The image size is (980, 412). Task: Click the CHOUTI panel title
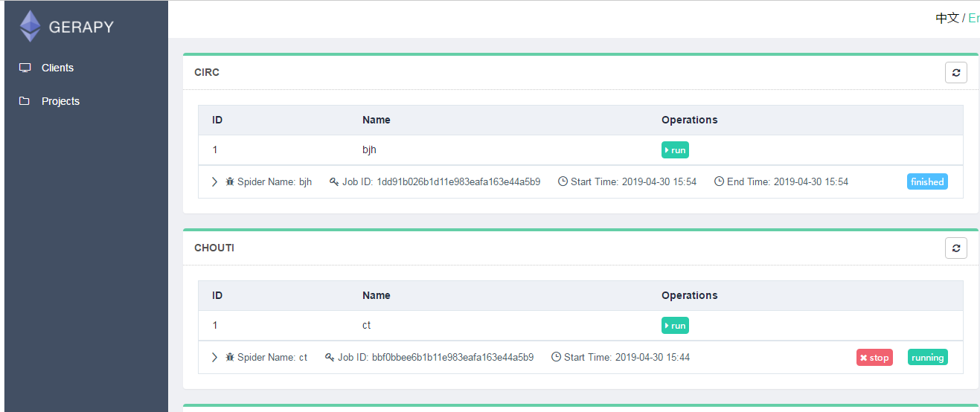(214, 248)
